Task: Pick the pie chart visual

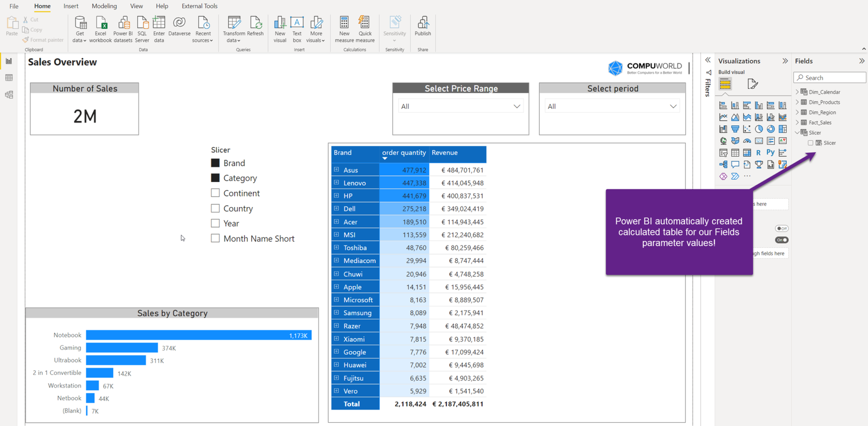Action: (x=759, y=129)
